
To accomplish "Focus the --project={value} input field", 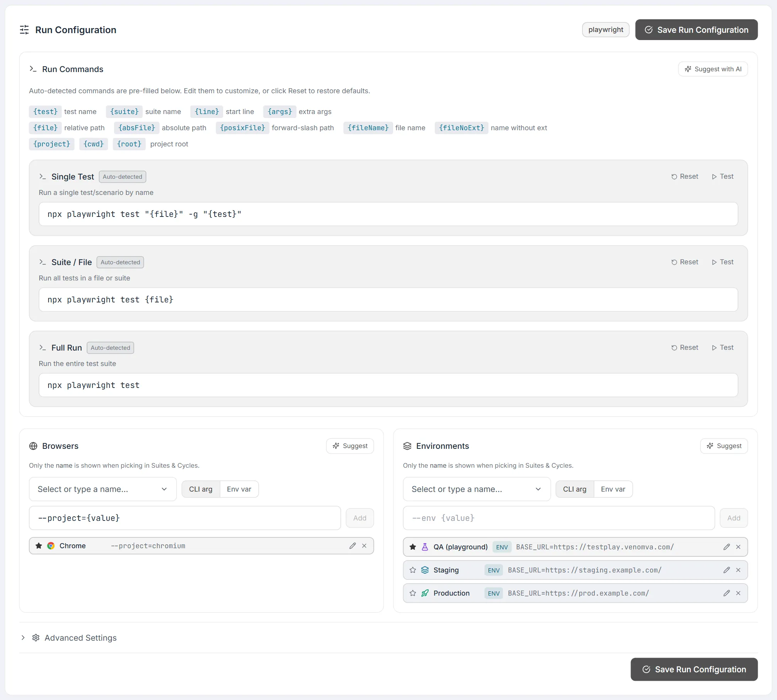I will (185, 518).
